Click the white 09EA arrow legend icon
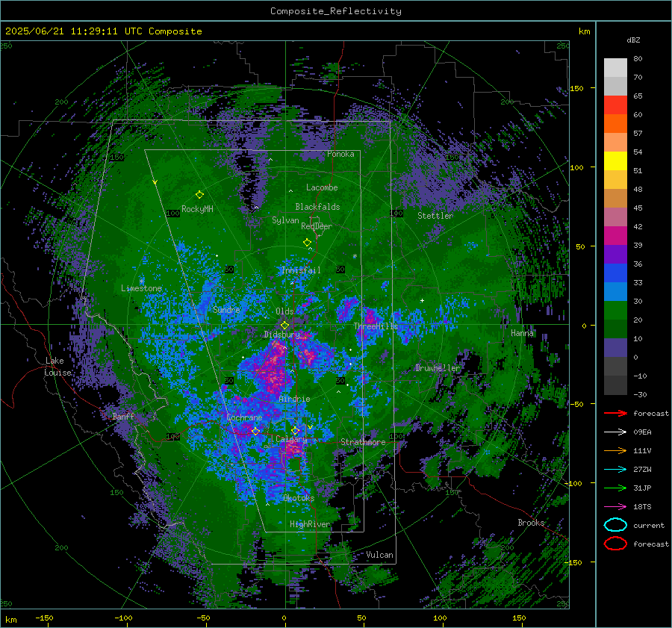This screenshot has width=672, height=628. point(615,432)
